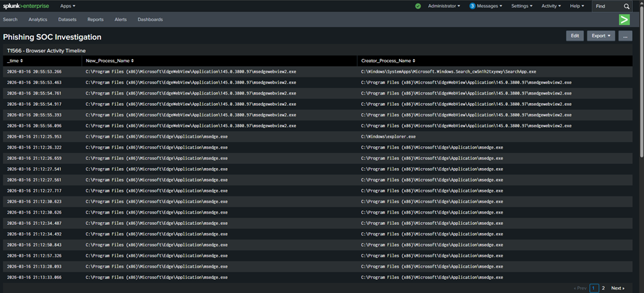Select timestamp 2026-03-16 21:12:26.322

point(34,147)
